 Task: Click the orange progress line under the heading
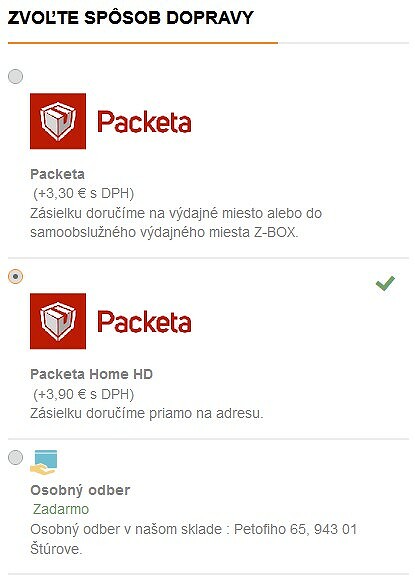[143, 43]
